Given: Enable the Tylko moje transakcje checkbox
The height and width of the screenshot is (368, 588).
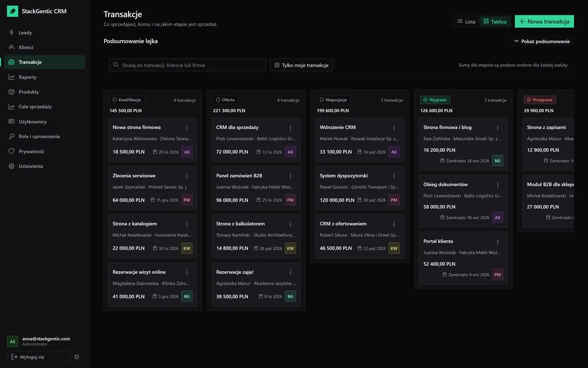Looking at the screenshot, I should click(x=277, y=65).
